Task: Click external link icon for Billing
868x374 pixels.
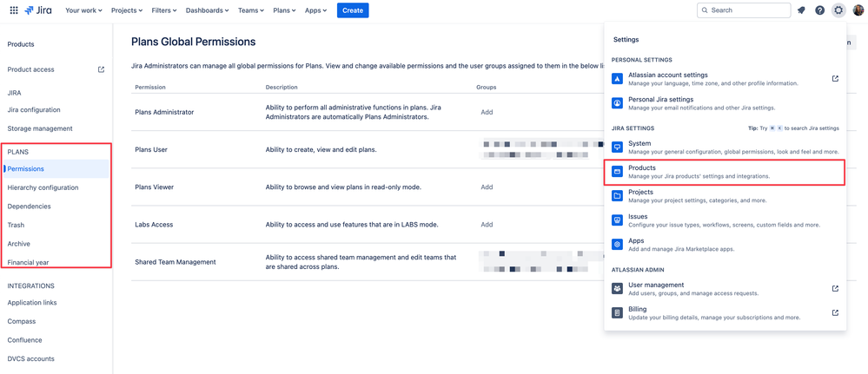Action: pos(835,313)
